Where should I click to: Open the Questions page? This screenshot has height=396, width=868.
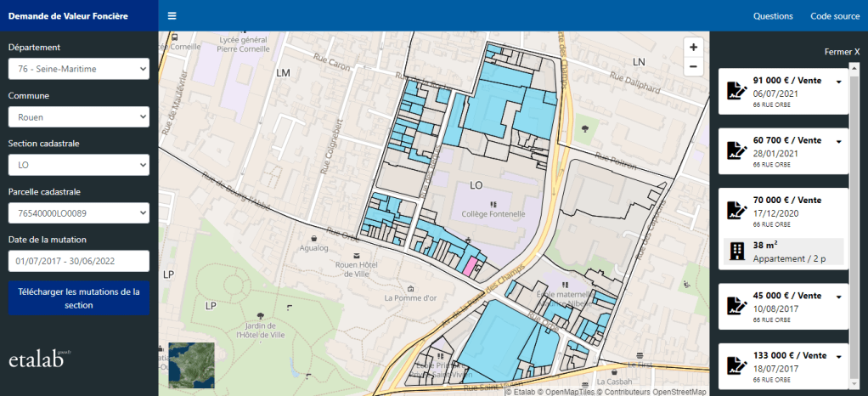(x=773, y=16)
